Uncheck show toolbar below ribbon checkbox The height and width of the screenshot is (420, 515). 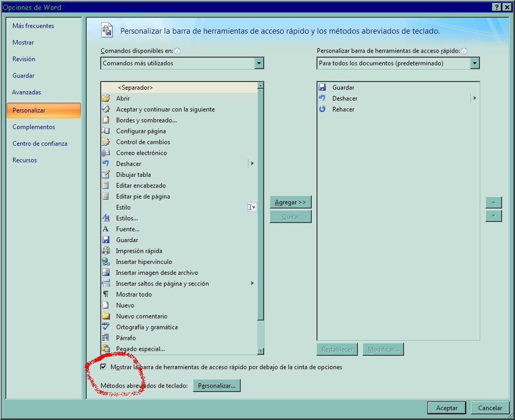(104, 367)
